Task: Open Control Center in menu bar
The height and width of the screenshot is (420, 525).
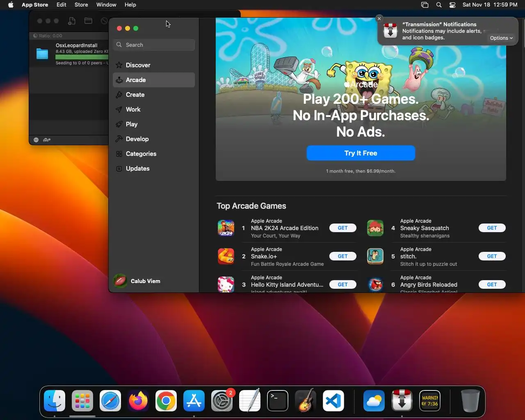Action: click(452, 5)
